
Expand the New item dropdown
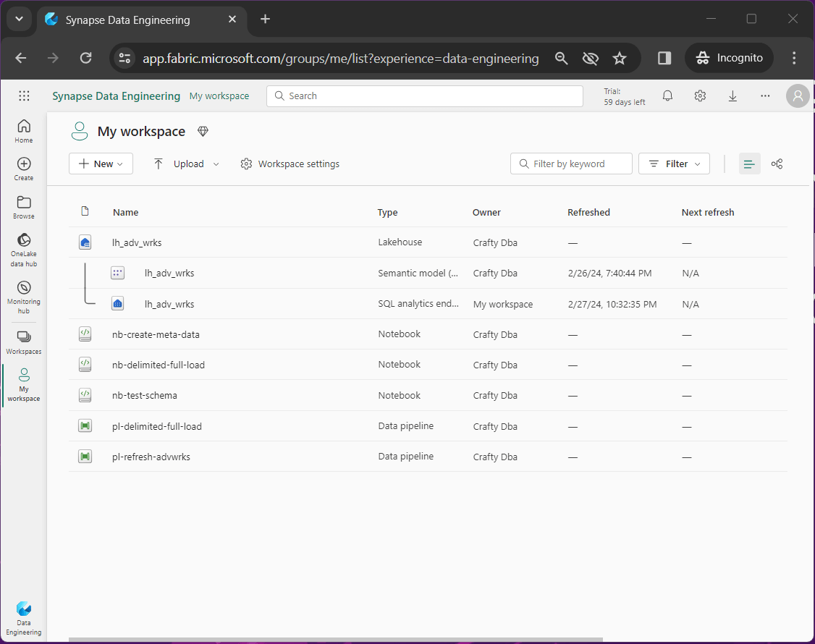tap(101, 164)
